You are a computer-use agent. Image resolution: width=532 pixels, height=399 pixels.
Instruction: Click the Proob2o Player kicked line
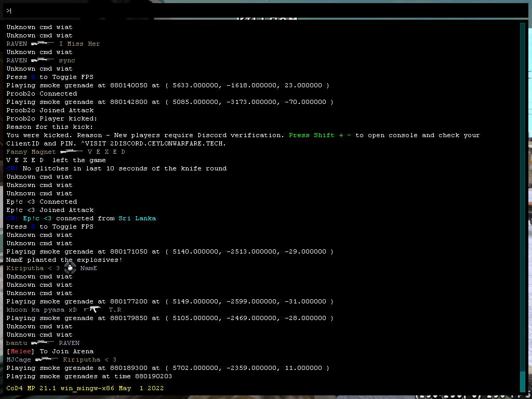(x=50, y=118)
